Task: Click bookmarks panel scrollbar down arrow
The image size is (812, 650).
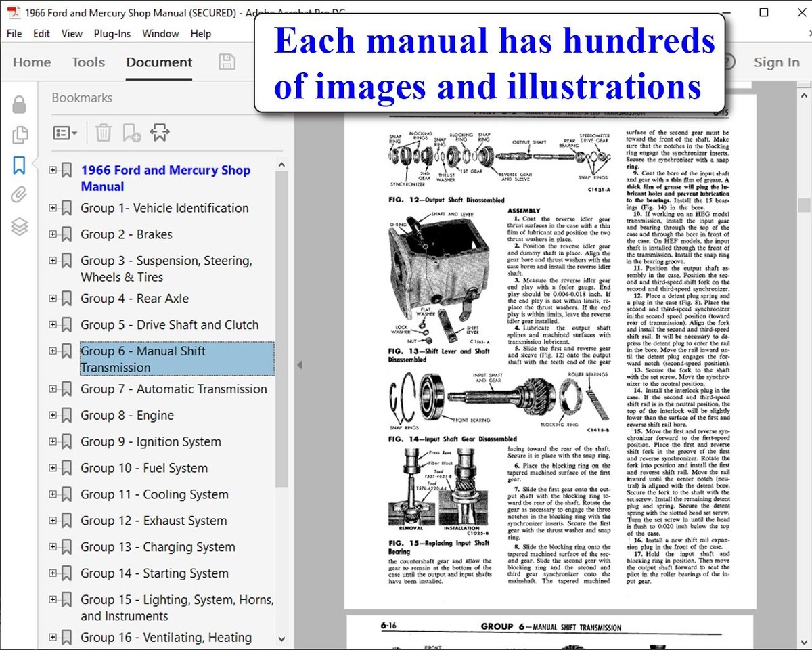Action: pos(281,638)
